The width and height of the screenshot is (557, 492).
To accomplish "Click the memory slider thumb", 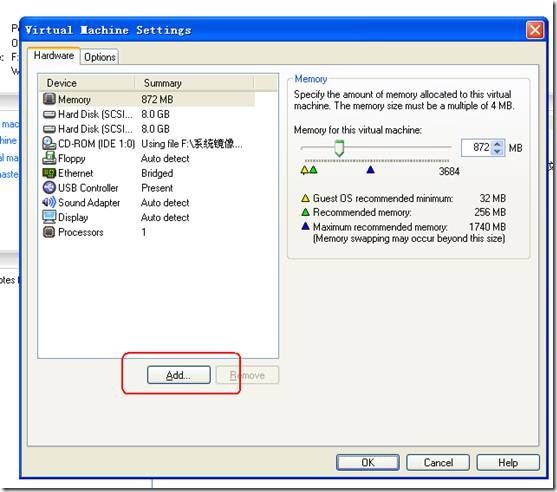I will coord(339,148).
